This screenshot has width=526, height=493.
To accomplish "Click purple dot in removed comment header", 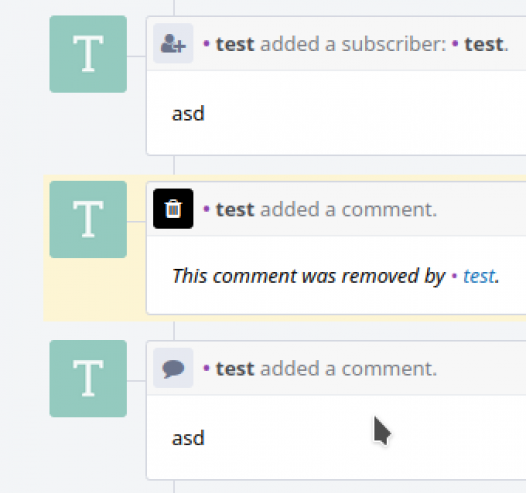I will tap(207, 209).
